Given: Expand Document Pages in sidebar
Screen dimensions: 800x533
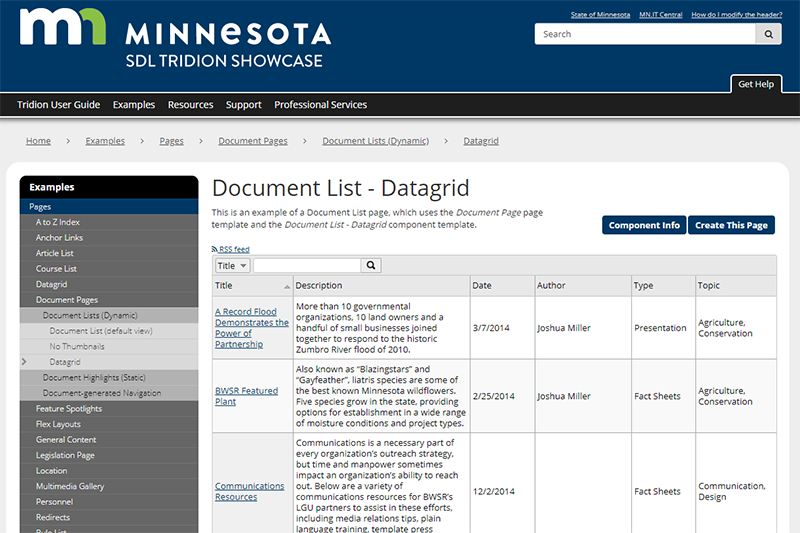Looking at the screenshot, I should tap(67, 300).
